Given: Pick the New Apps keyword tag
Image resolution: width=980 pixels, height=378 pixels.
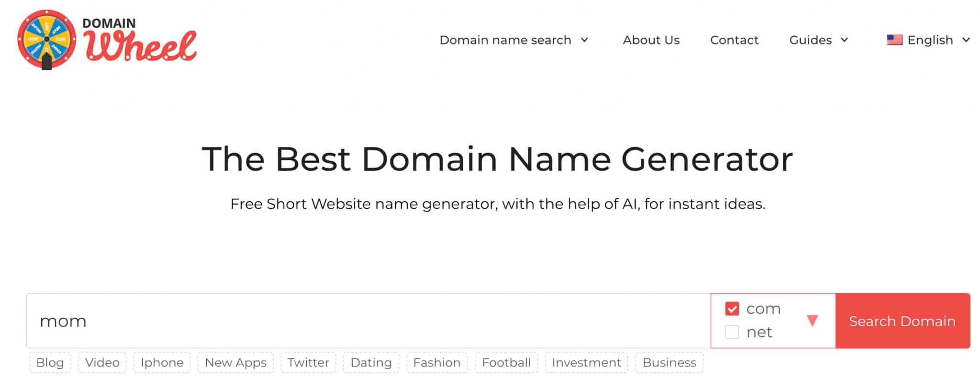Looking at the screenshot, I should [235, 363].
